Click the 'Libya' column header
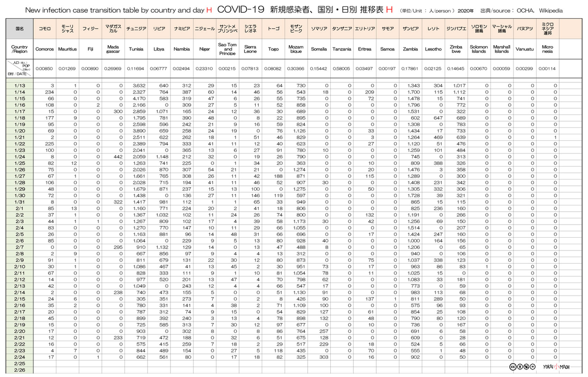 click(x=159, y=50)
